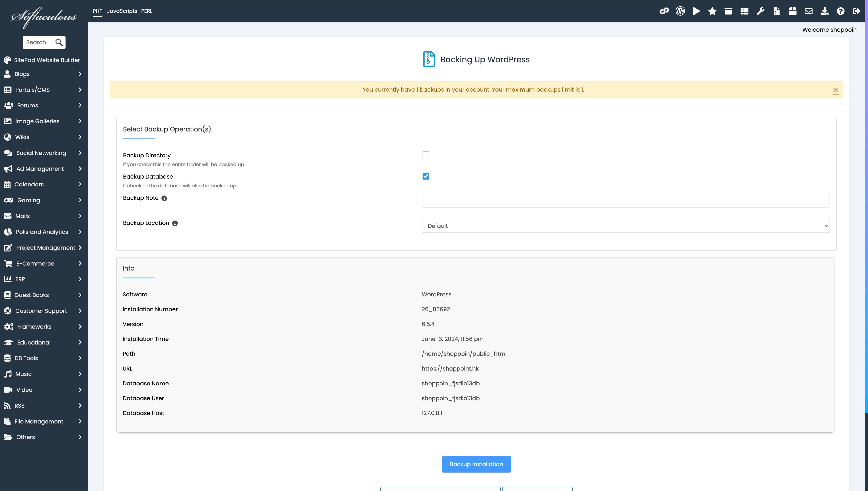Open the Guest Books category label
868x491 pixels.
pyautogui.click(x=32, y=295)
